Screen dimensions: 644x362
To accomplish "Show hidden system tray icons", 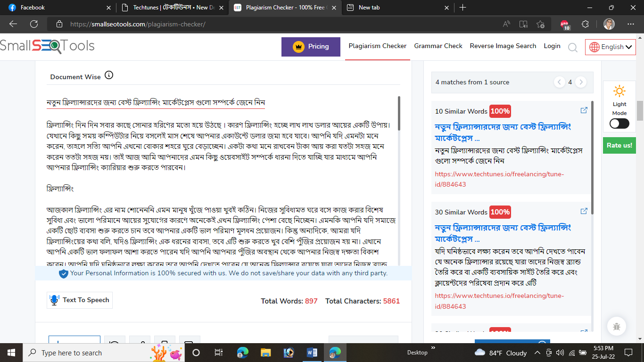I will click(537, 353).
